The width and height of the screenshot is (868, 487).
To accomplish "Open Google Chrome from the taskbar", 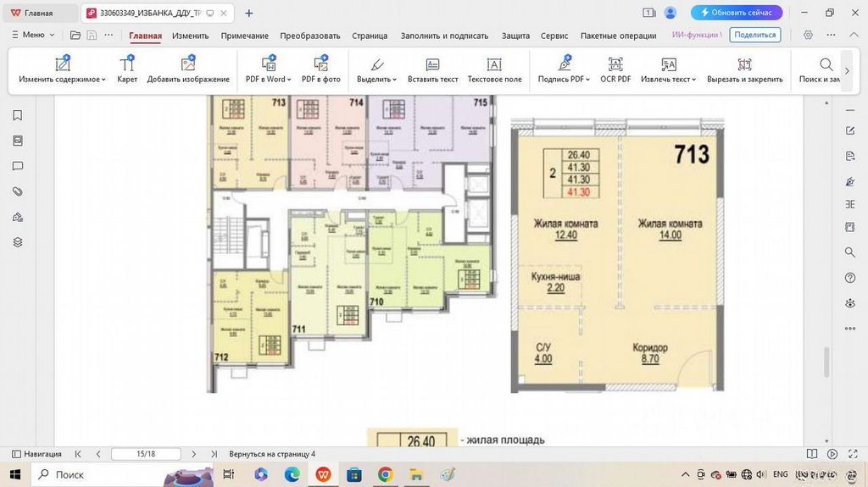I will click(x=386, y=475).
